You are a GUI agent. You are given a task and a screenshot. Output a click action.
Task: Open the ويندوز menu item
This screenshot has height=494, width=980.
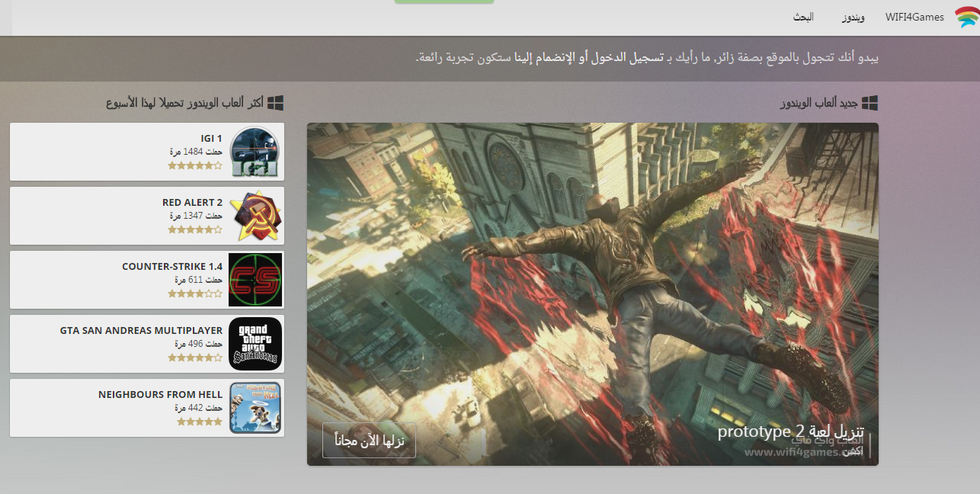click(x=853, y=17)
